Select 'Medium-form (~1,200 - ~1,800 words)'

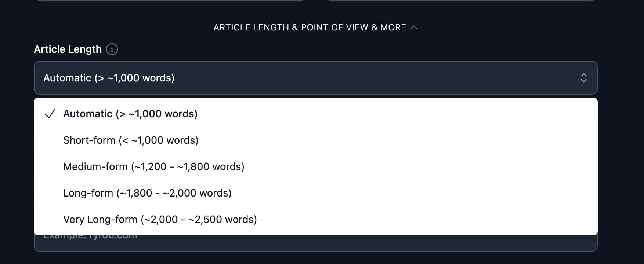pyautogui.click(x=154, y=166)
